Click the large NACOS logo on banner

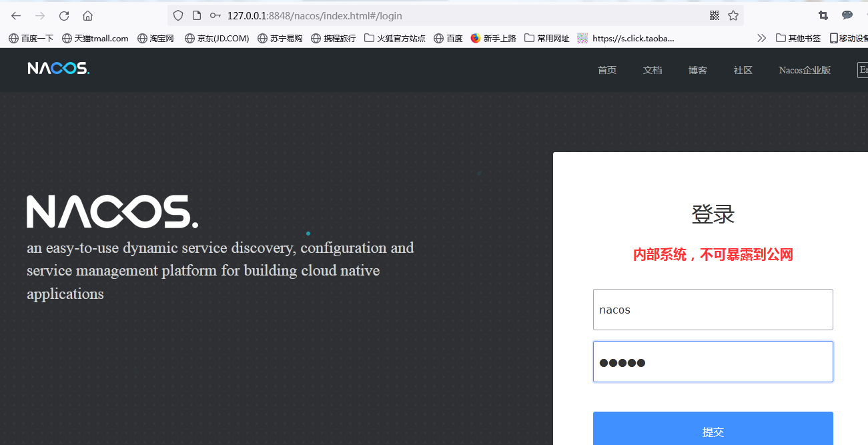[112, 211]
